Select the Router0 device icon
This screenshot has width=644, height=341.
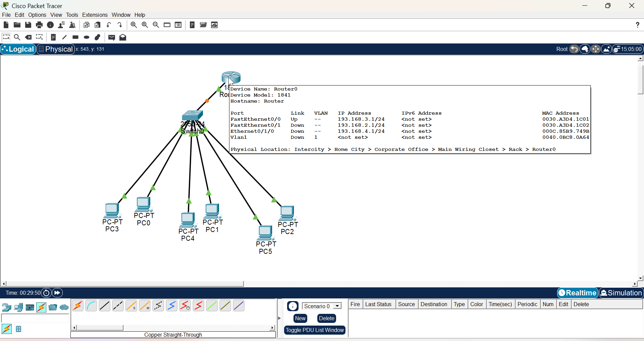[231, 77]
